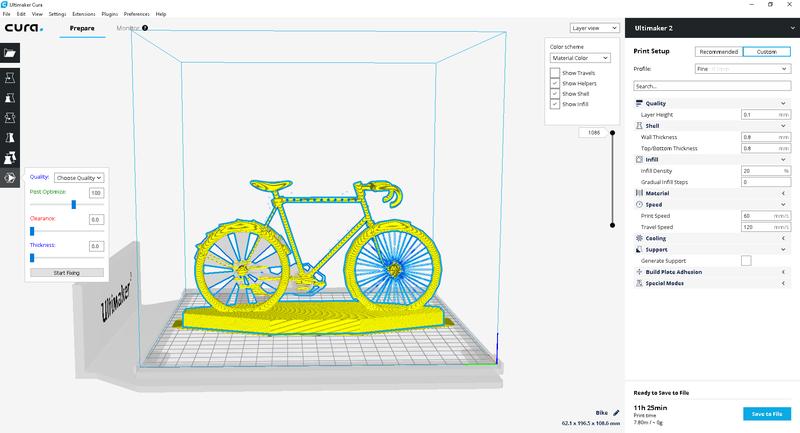This screenshot has height=433, width=800.
Task: Tick the Generate Support checkbox
Action: [x=745, y=260]
